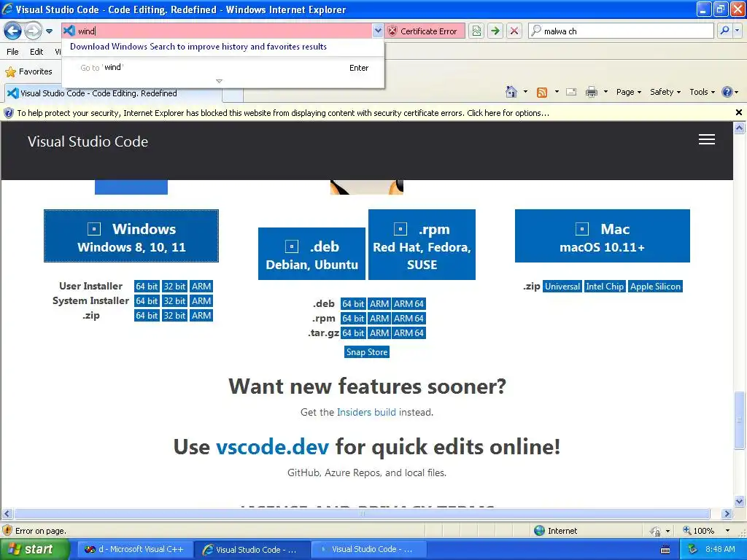This screenshot has width=747, height=560.
Task: Open the Edit menu
Action: point(36,52)
